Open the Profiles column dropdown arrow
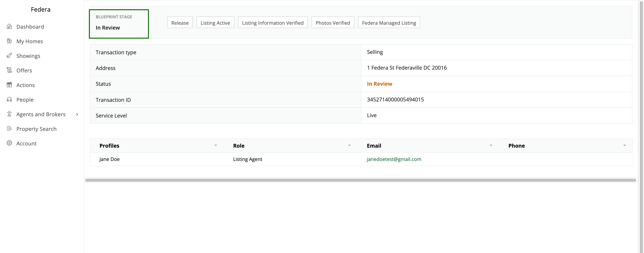The width and height of the screenshot is (644, 253). click(x=216, y=145)
